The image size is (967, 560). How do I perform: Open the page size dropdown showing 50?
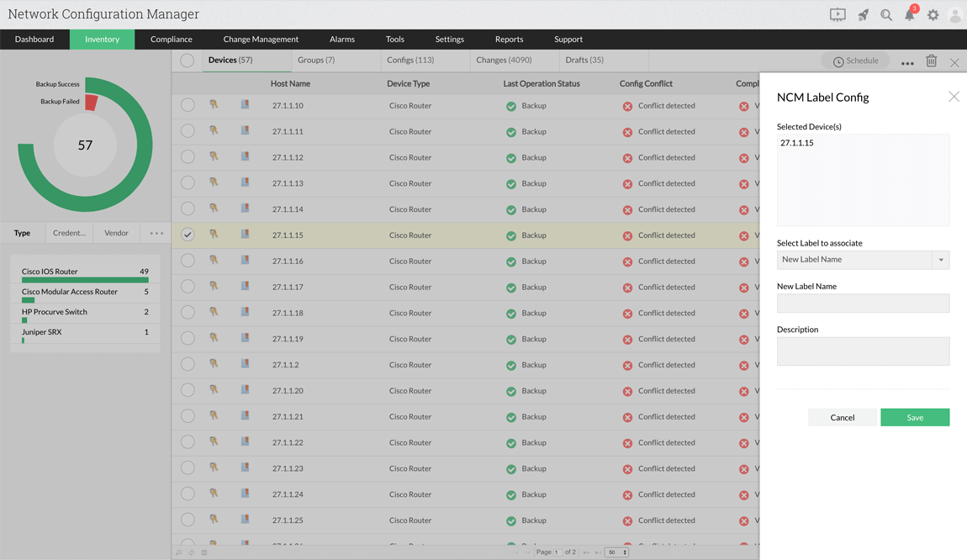(x=616, y=552)
